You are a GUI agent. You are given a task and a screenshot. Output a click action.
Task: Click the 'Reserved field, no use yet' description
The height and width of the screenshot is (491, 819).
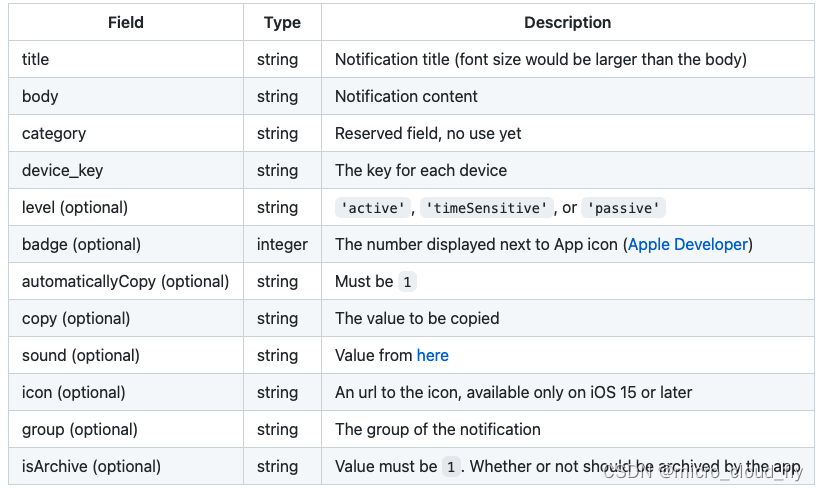[x=428, y=133]
